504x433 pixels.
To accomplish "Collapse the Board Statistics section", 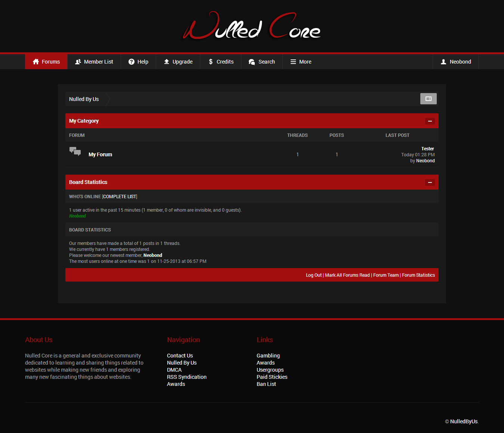I will click(430, 182).
